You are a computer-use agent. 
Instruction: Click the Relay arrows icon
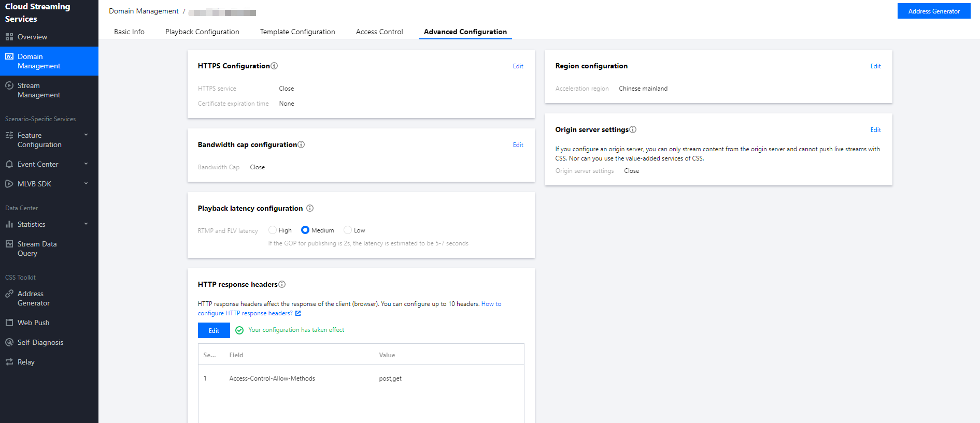point(9,362)
